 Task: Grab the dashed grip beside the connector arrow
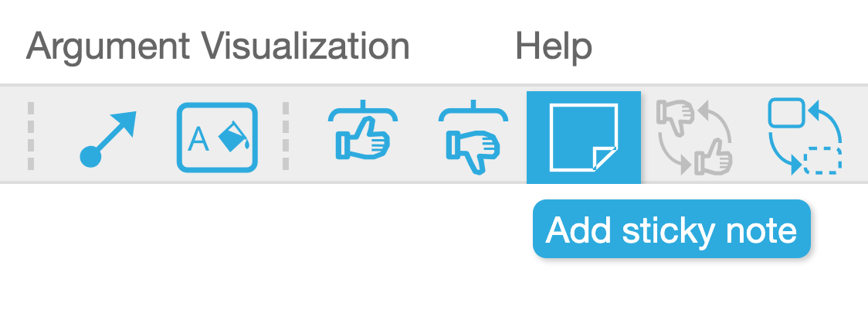pyautogui.click(x=31, y=136)
